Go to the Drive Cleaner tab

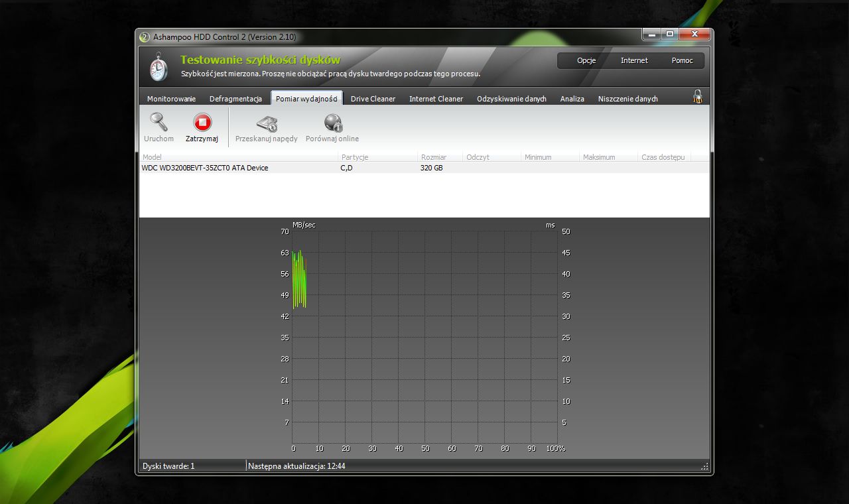[x=373, y=99]
